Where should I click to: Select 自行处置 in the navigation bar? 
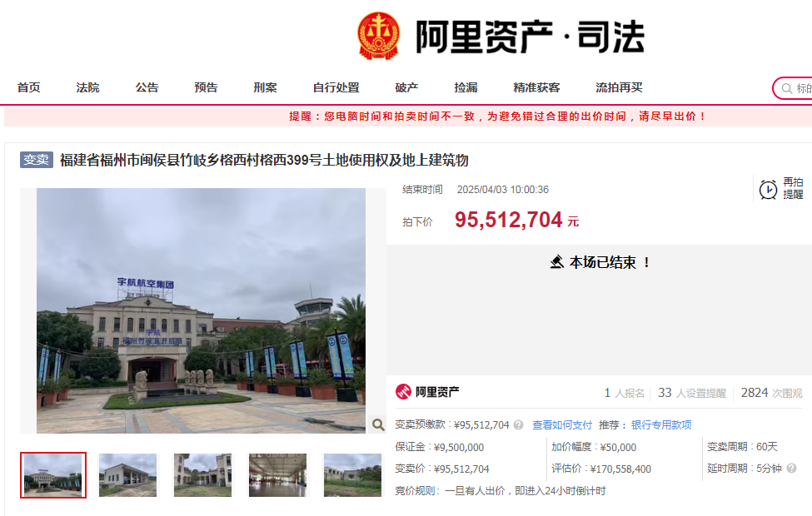336,87
